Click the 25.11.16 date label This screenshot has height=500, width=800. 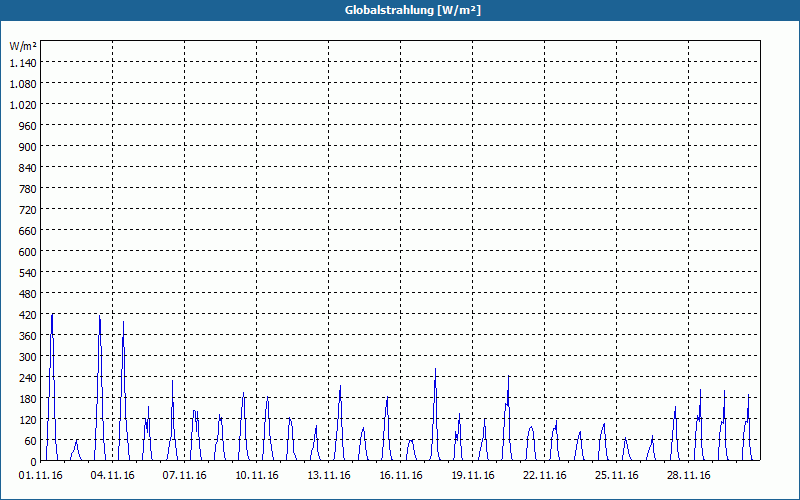point(616,476)
